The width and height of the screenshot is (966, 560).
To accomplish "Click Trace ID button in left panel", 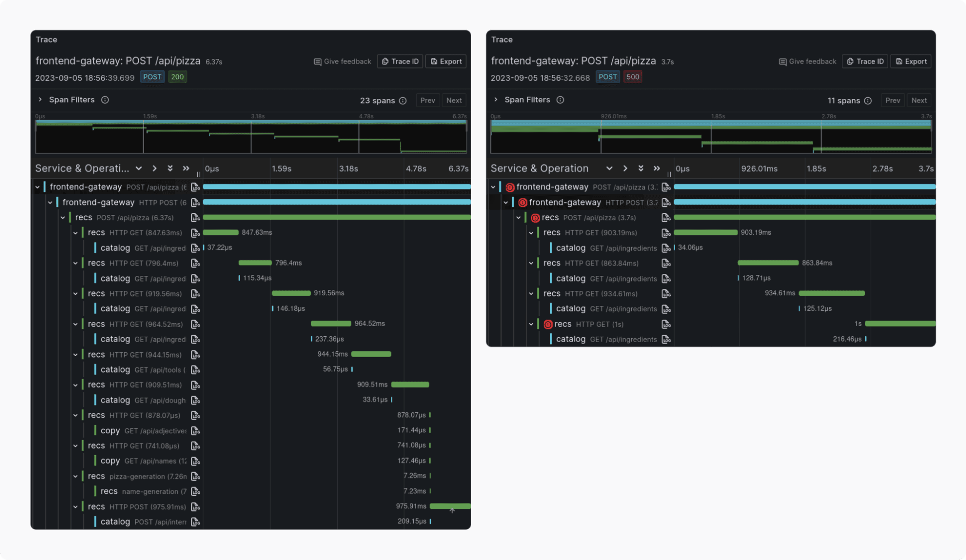I will click(x=400, y=61).
